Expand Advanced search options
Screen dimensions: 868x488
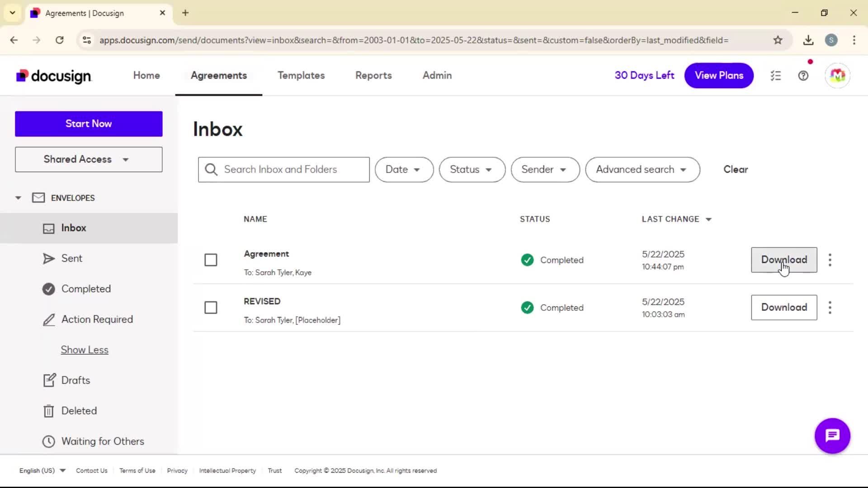pos(642,169)
